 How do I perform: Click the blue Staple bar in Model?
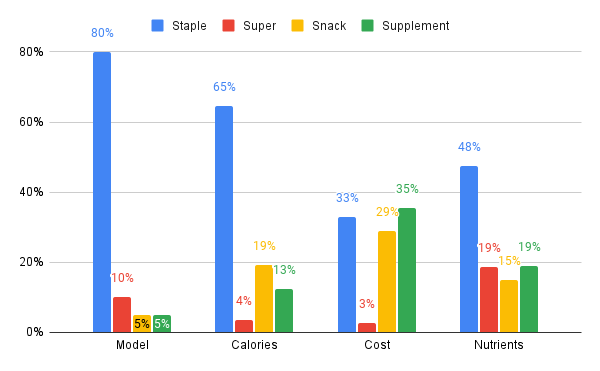tap(102, 192)
